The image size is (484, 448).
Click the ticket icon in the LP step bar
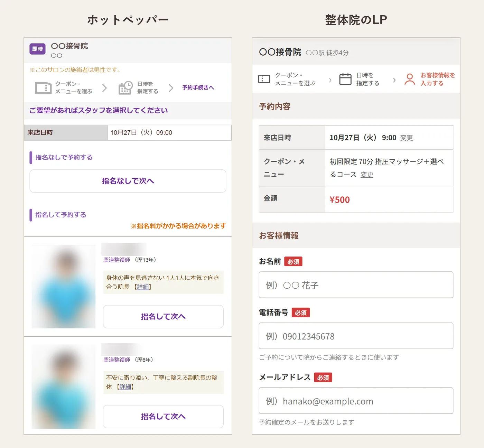tap(264, 79)
